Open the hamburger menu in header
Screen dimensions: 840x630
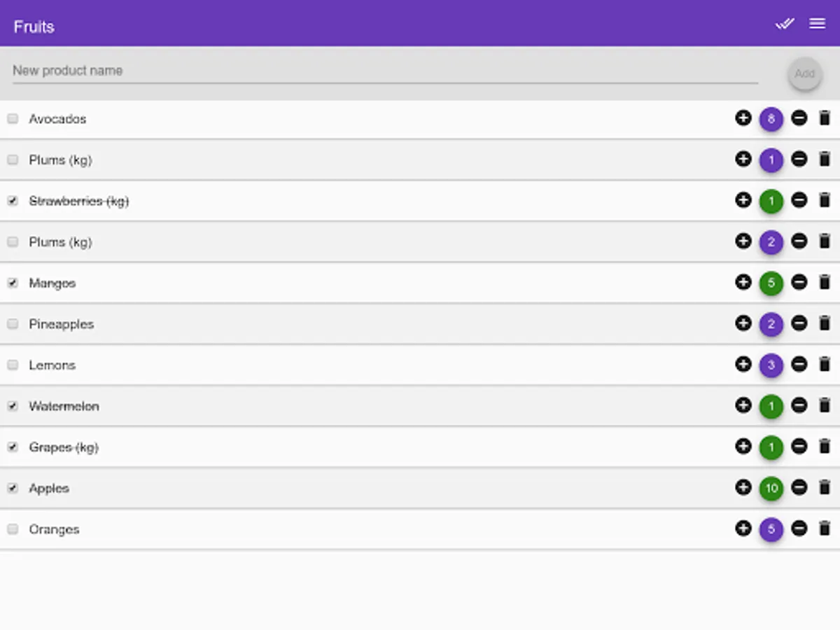coord(817,24)
